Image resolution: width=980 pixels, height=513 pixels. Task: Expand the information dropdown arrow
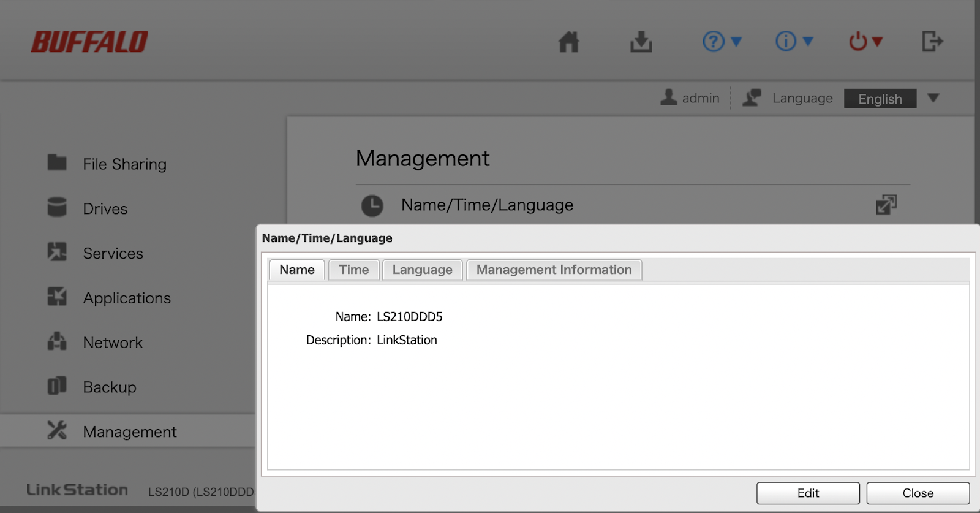pyautogui.click(x=809, y=41)
